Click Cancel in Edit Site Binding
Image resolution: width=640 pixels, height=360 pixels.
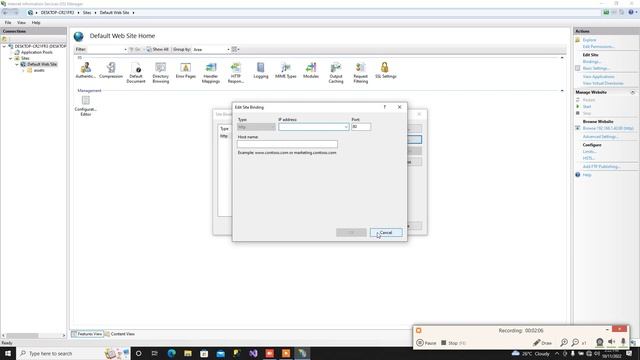(x=386, y=233)
